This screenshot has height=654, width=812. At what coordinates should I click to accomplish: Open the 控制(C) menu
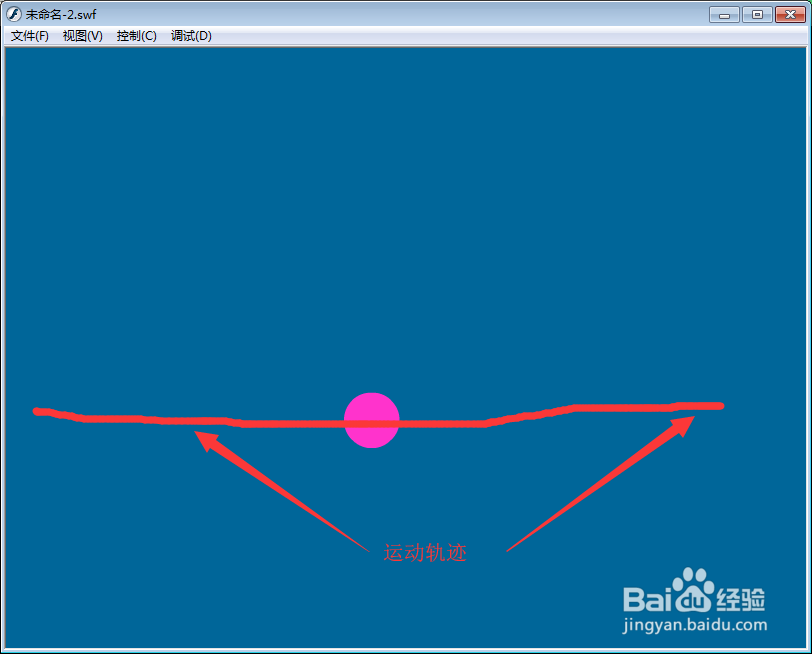(137, 36)
